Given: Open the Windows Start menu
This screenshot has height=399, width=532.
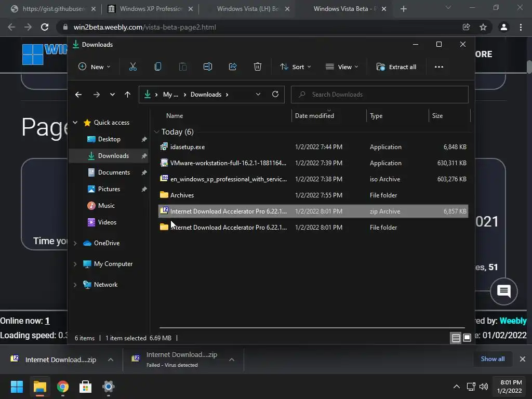Looking at the screenshot, I should tap(17, 387).
